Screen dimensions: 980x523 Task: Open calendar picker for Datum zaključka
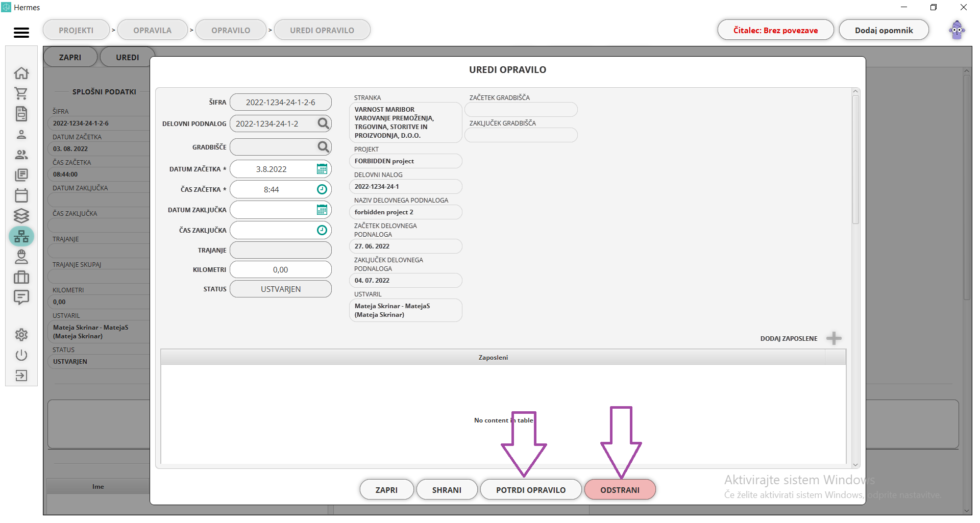coord(322,210)
